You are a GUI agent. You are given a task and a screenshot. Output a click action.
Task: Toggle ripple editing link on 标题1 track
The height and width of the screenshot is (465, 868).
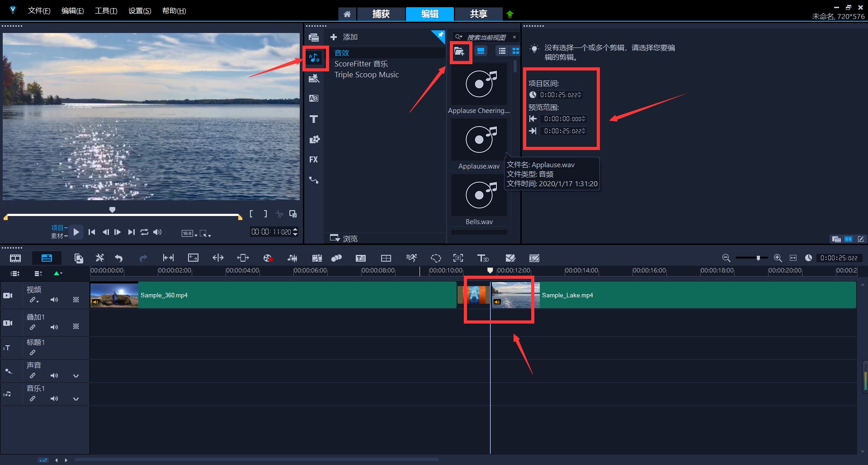pos(33,352)
